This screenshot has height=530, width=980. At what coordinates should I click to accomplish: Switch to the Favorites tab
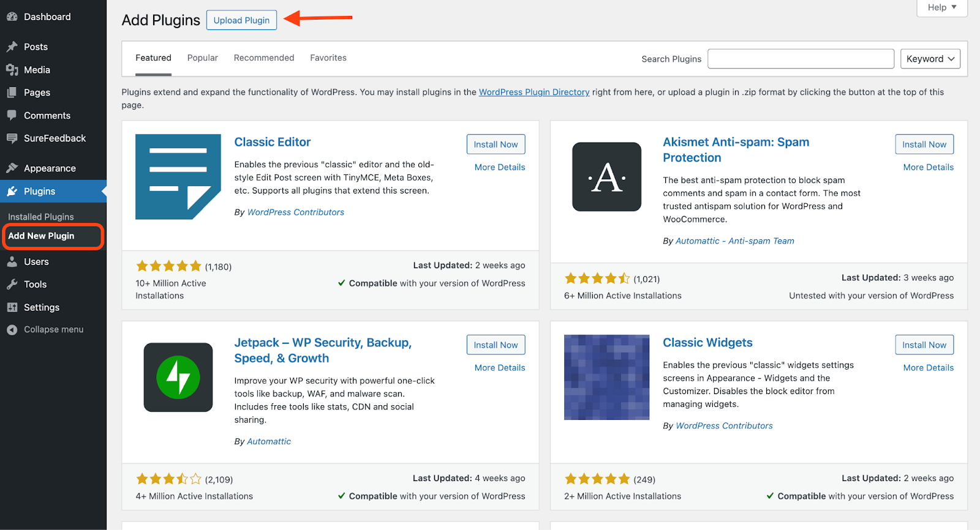pos(328,58)
